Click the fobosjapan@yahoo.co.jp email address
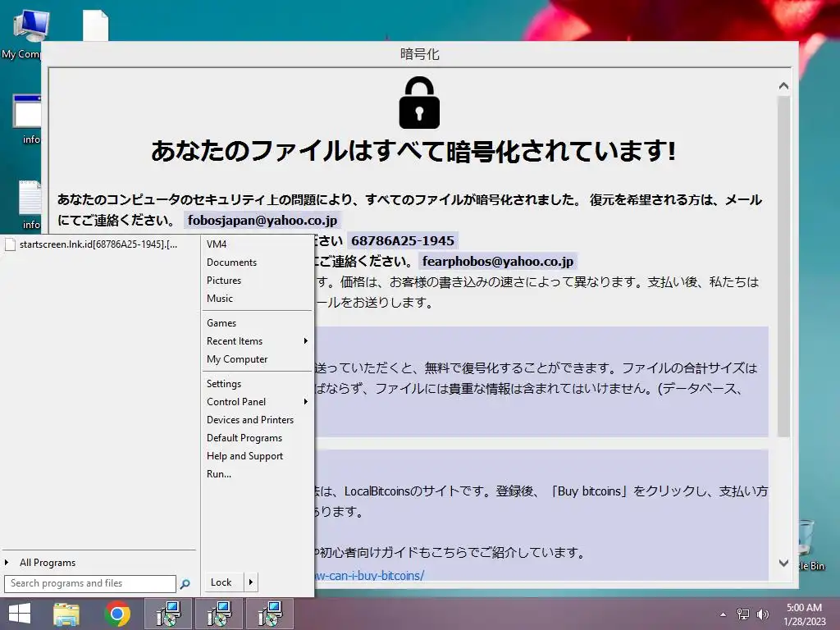Image resolution: width=840 pixels, height=630 pixels. pyautogui.click(x=262, y=220)
